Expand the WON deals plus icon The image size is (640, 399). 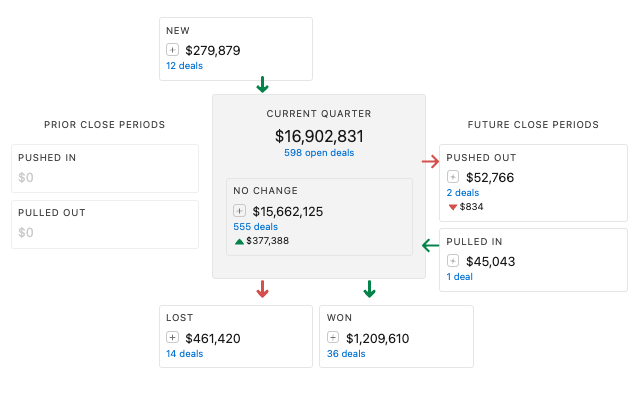(333, 338)
